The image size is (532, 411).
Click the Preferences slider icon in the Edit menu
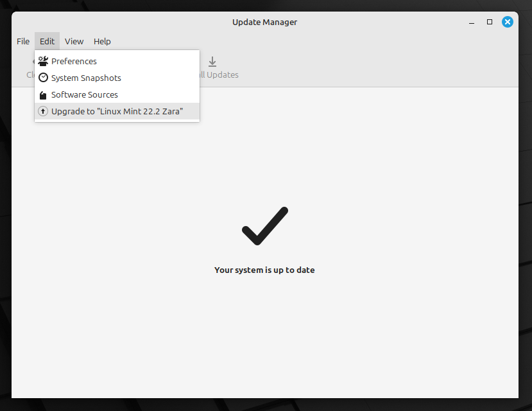(43, 61)
